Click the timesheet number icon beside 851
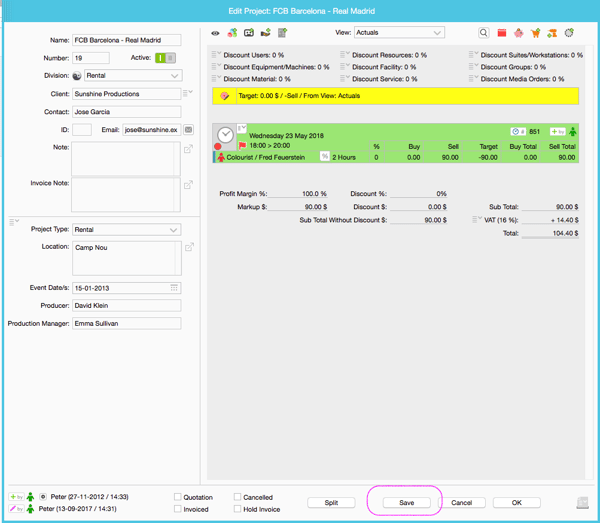 518,132
